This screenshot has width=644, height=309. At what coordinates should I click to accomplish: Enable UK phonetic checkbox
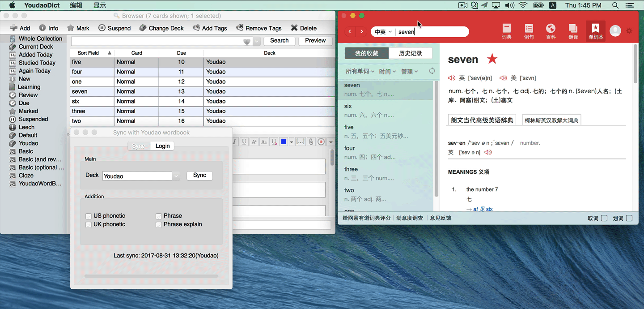pyautogui.click(x=89, y=225)
